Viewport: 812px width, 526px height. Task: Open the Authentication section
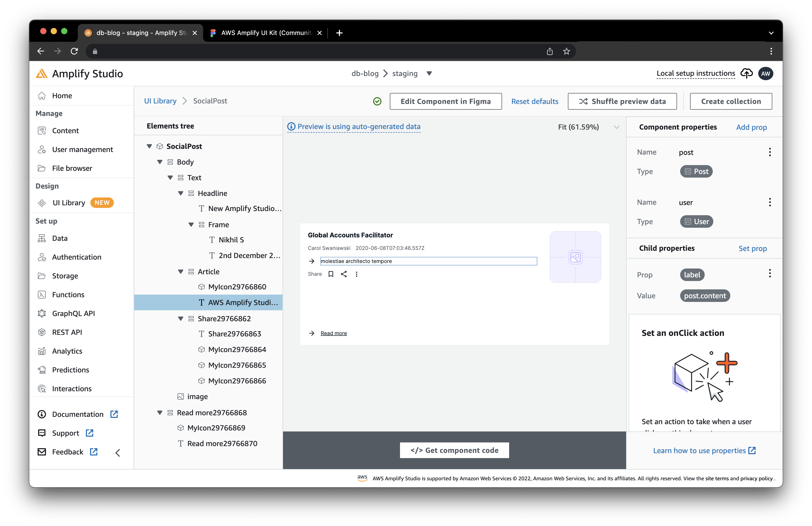pos(77,257)
